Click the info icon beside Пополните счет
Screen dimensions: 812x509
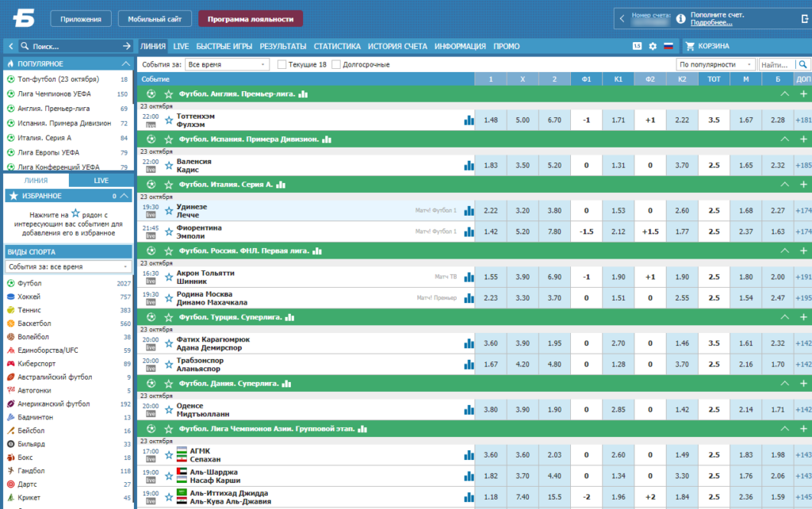tap(681, 19)
